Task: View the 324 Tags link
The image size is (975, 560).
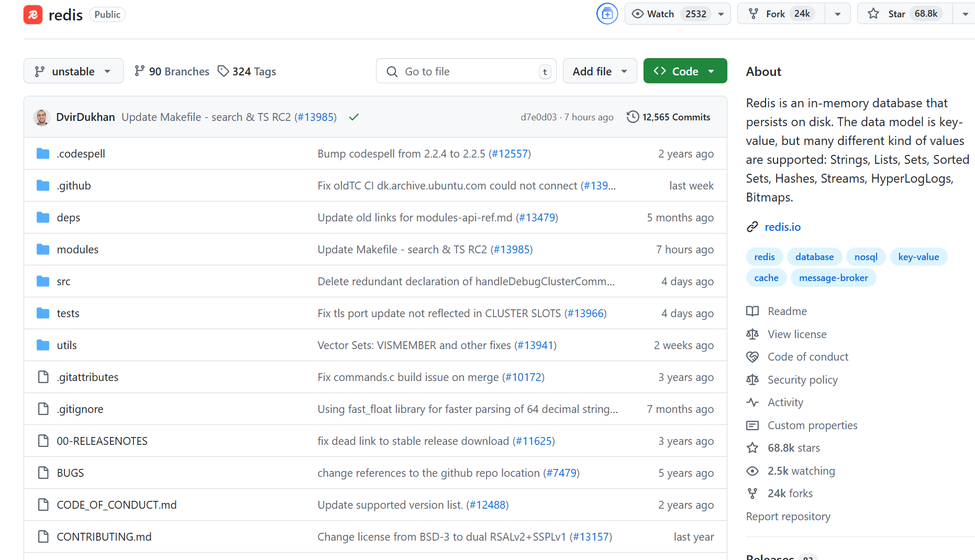Action: coord(247,71)
